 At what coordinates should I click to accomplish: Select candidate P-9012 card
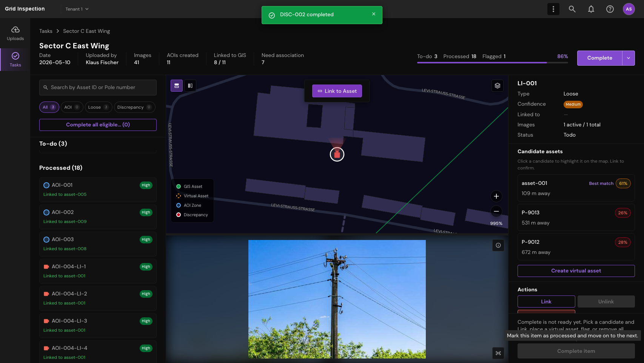(576, 247)
